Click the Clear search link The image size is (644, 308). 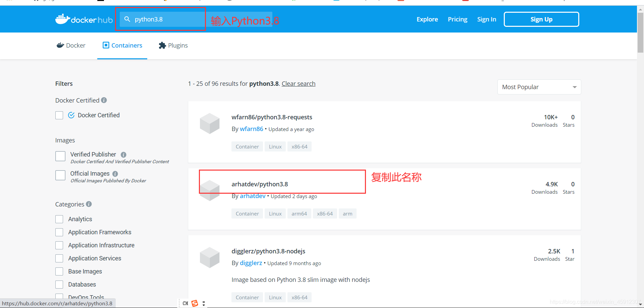point(299,84)
